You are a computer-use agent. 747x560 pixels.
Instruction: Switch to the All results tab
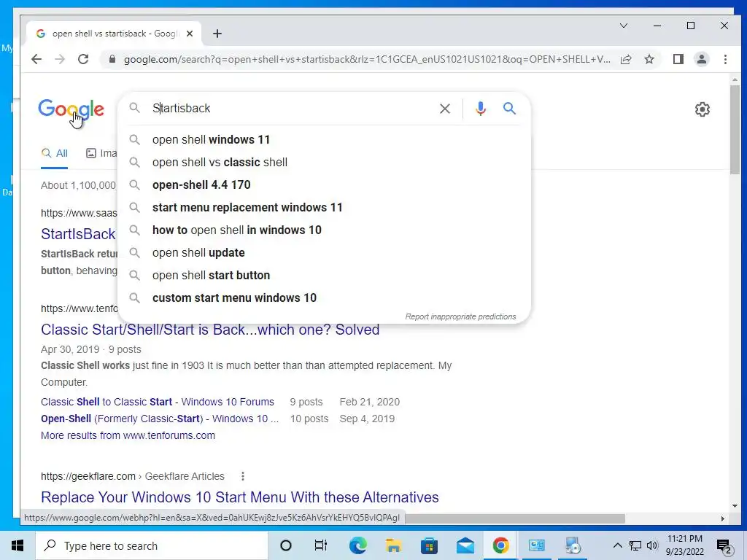tap(54, 153)
